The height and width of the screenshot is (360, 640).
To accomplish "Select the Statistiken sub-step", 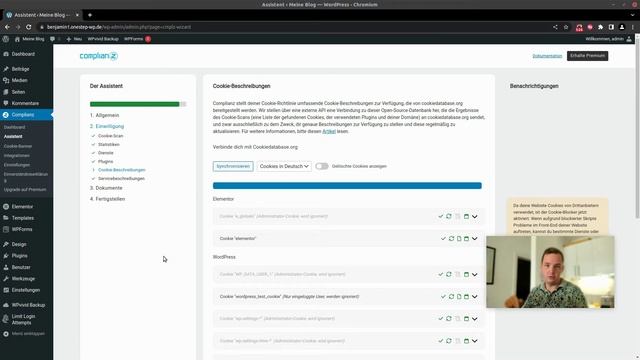I will [x=109, y=144].
